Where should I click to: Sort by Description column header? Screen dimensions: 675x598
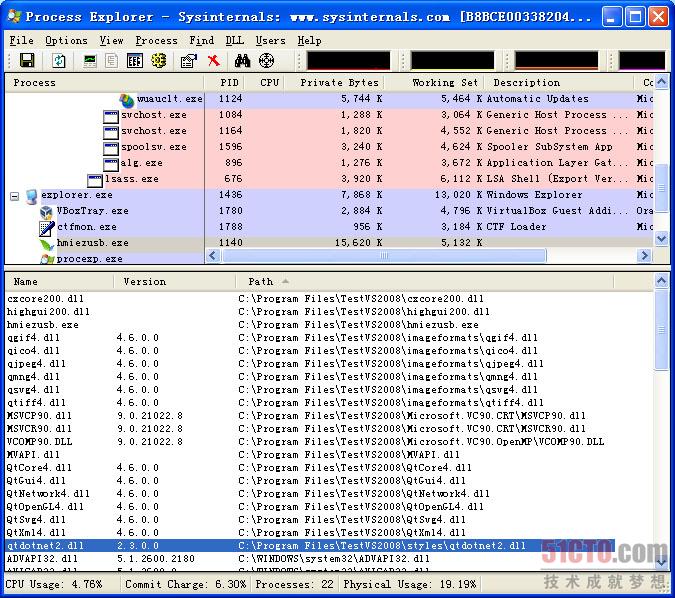(x=559, y=83)
